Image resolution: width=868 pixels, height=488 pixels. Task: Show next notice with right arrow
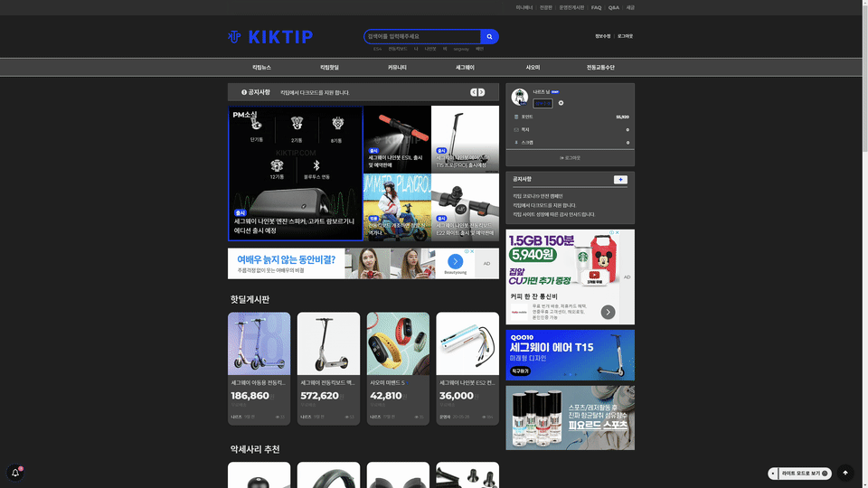coord(482,92)
